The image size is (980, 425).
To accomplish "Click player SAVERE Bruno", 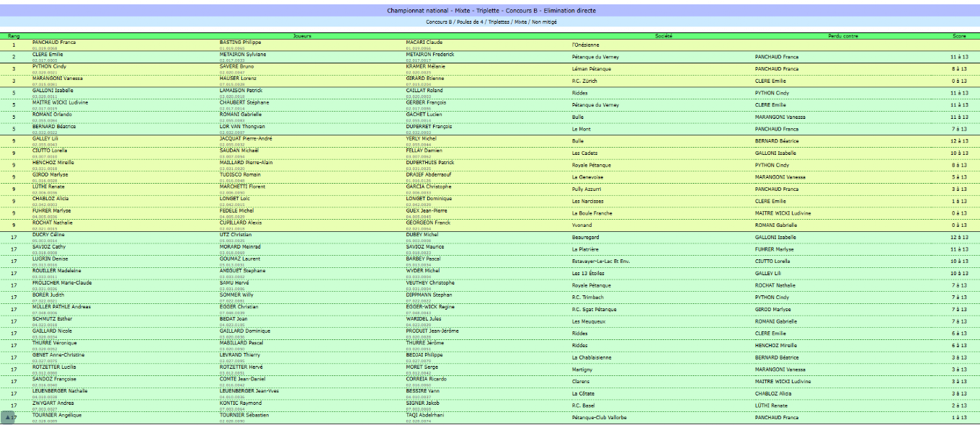I will 236,66.
